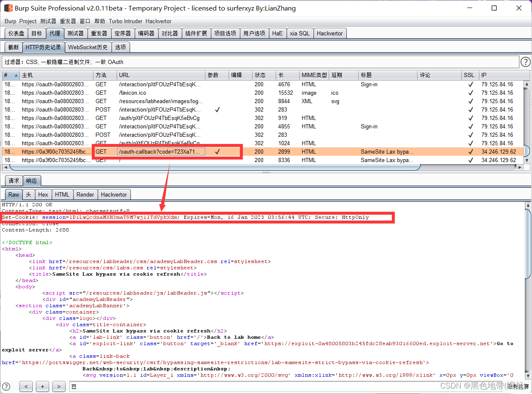Click the 参数 checkmark in the first POST row
The image size is (532, 394).
217,109
